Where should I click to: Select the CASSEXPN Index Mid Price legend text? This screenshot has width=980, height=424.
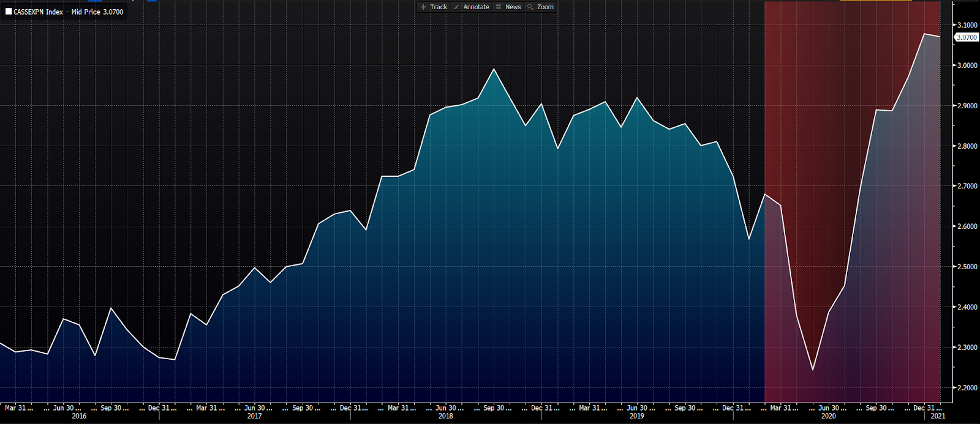click(69, 12)
